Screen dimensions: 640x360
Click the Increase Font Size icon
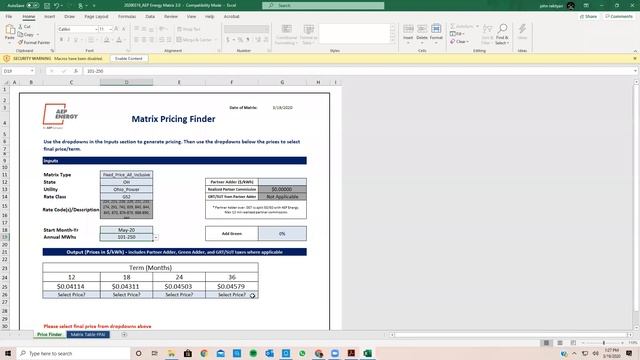coord(116,29)
